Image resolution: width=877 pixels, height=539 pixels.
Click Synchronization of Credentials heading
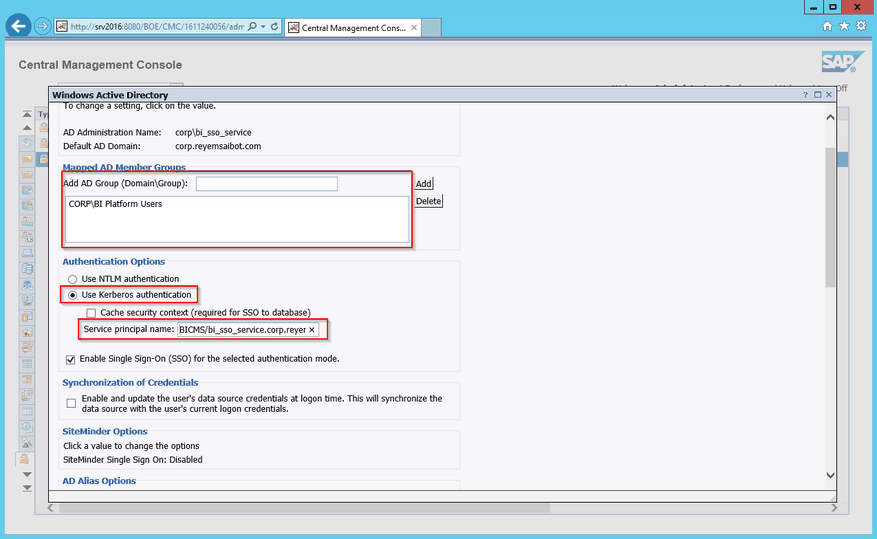130,382
